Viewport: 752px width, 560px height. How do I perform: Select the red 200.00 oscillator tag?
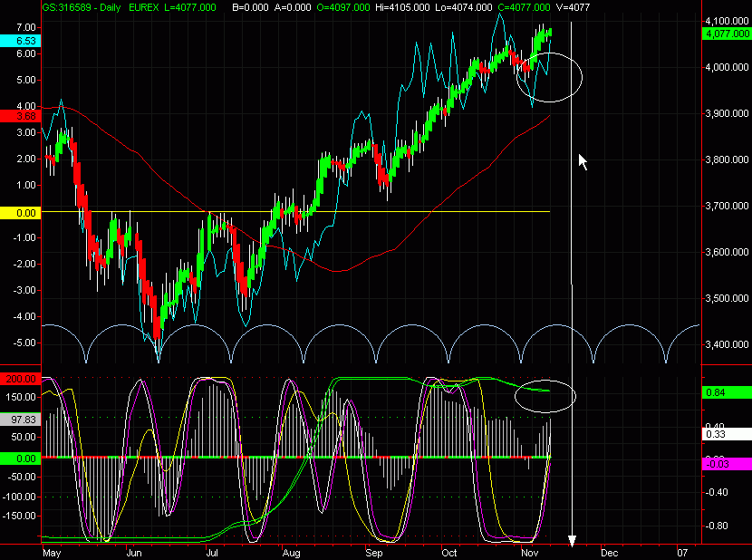20,379
